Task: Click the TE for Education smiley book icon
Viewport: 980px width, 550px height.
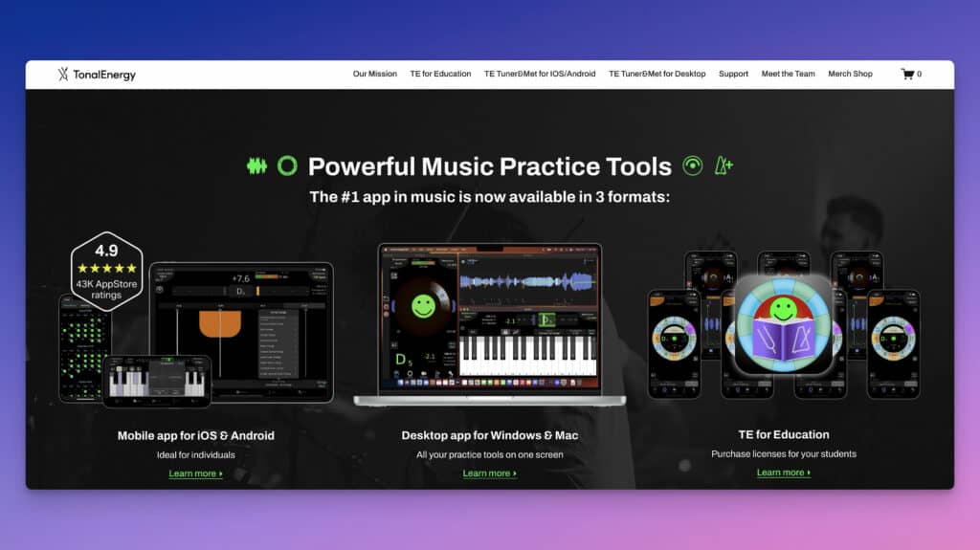Action: tap(783, 325)
